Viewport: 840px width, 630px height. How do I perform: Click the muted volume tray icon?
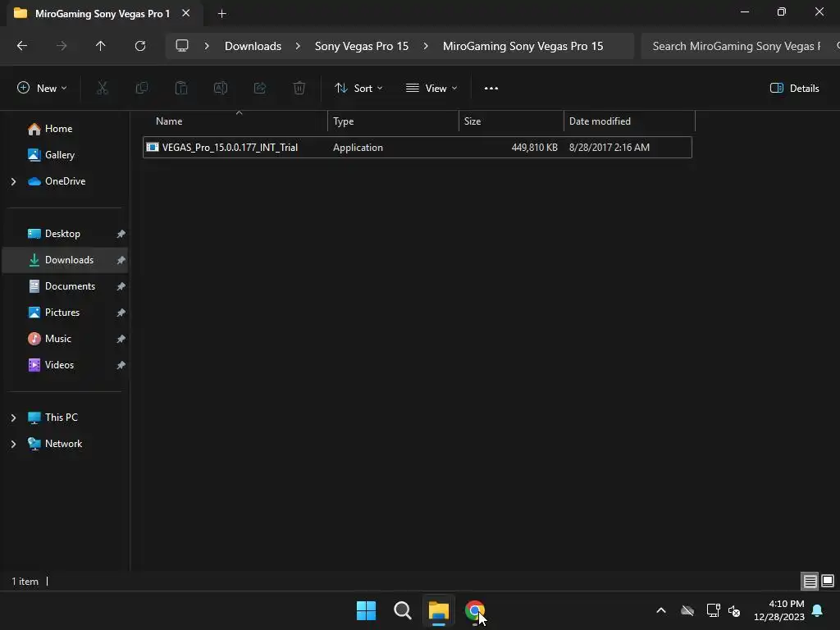(734, 610)
